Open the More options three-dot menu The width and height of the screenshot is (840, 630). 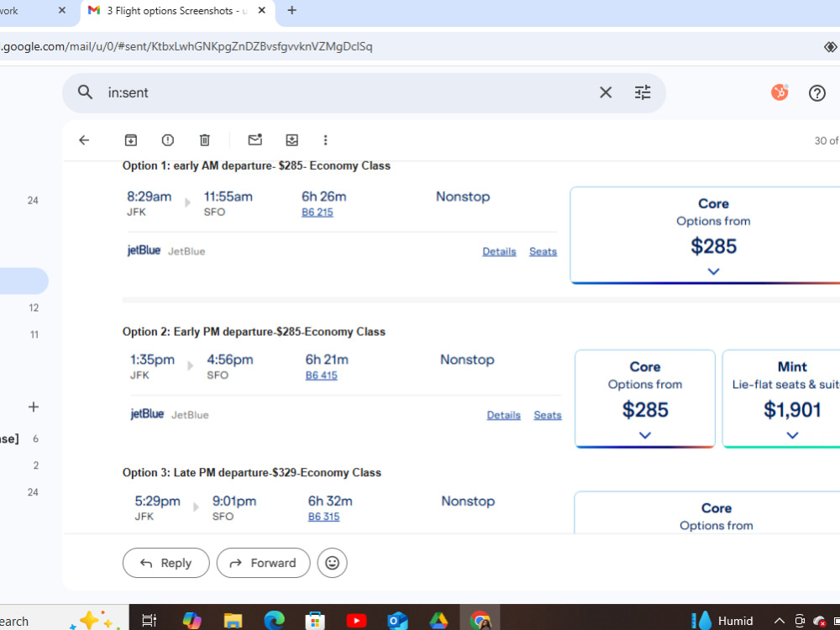325,140
